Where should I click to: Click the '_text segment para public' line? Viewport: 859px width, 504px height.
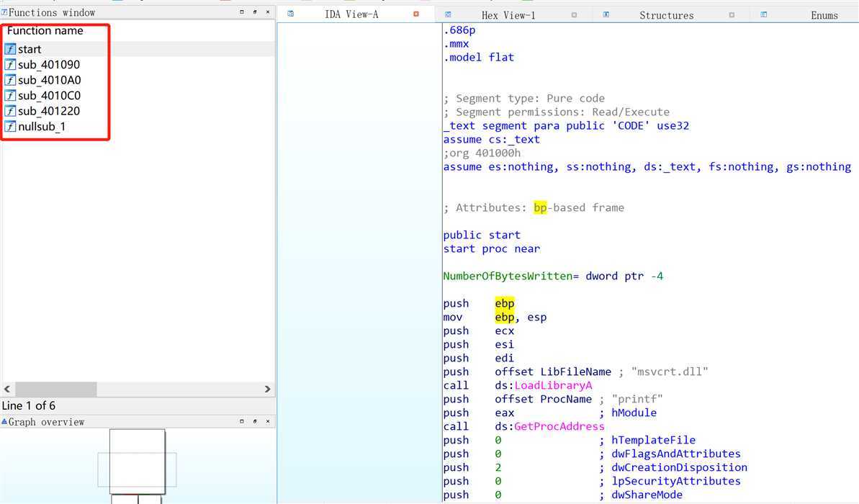click(566, 126)
